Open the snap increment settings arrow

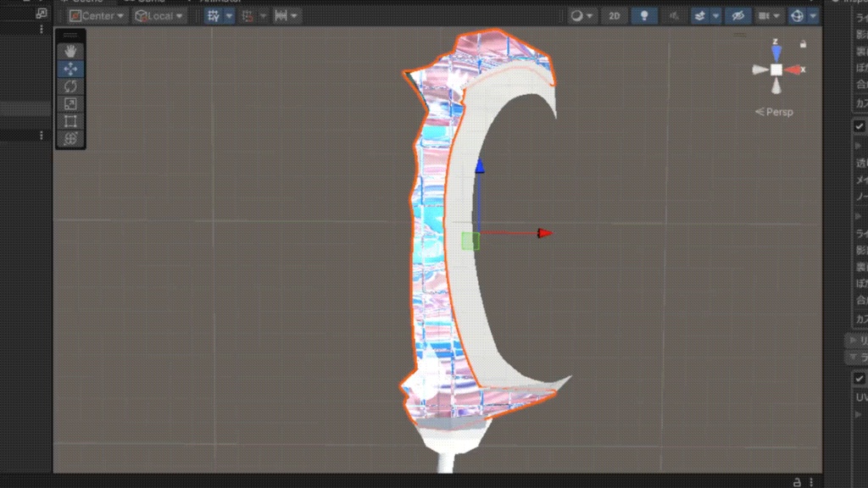coord(294,16)
